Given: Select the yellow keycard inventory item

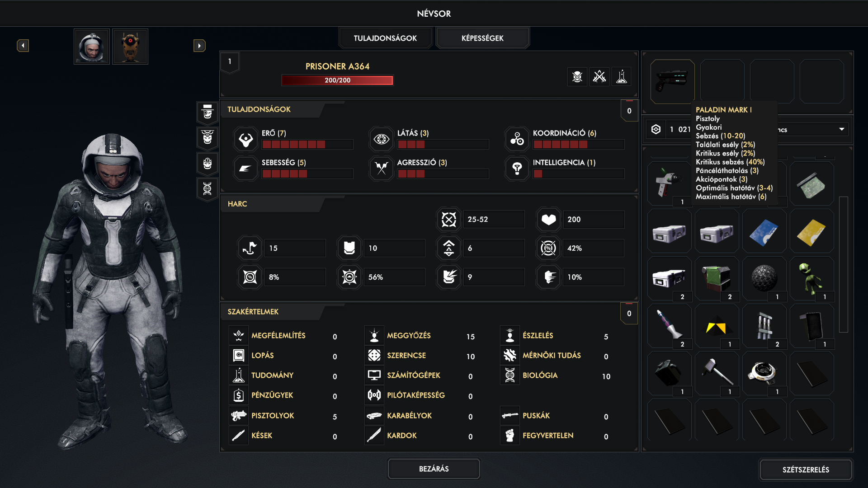Looking at the screenshot, I should pyautogui.click(x=811, y=232).
